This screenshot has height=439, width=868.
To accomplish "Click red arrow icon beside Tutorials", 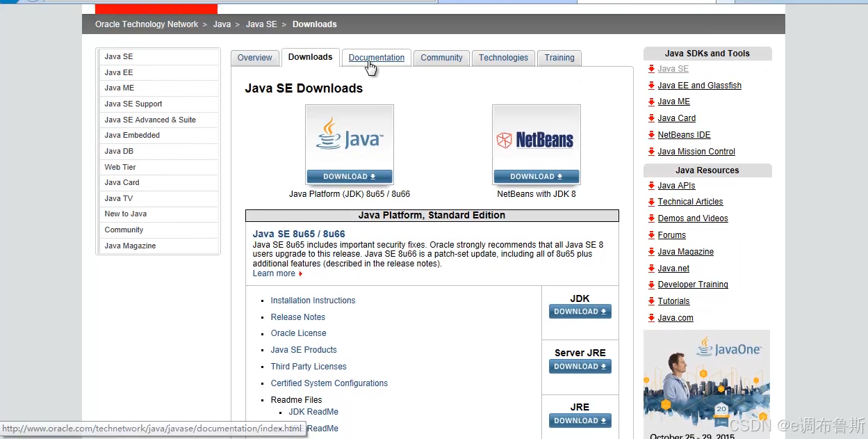I will tap(651, 301).
